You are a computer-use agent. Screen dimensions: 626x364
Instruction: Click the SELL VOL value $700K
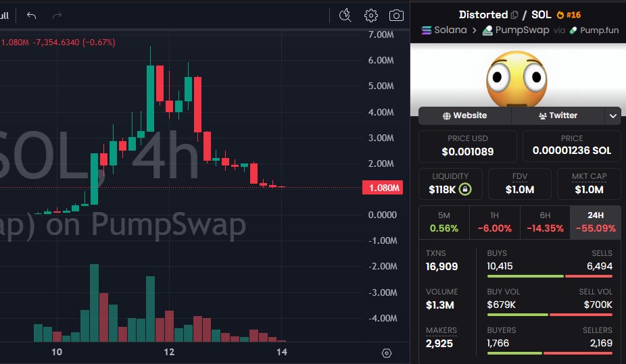(598, 305)
